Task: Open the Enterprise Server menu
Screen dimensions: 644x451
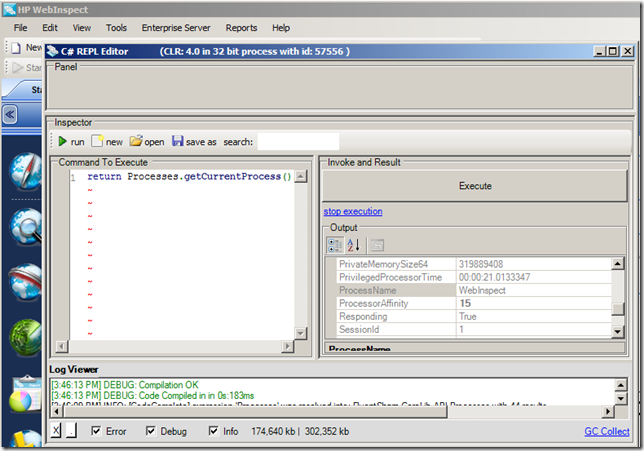Action: (176, 28)
